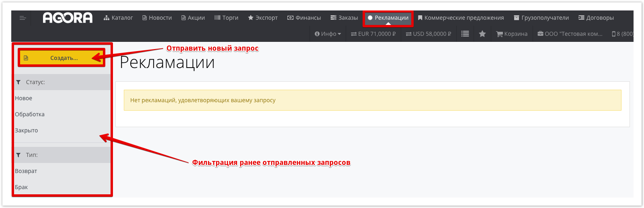
Task: Open the Торги section
Action: click(x=226, y=18)
